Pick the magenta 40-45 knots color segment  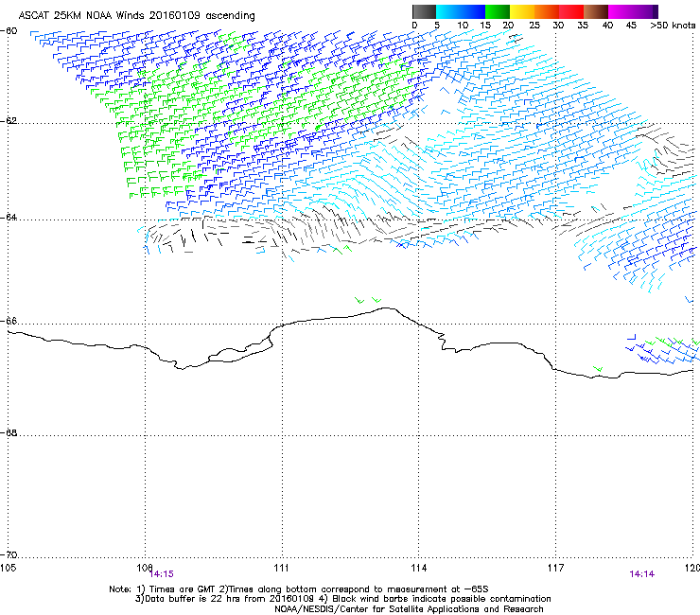tap(621, 11)
